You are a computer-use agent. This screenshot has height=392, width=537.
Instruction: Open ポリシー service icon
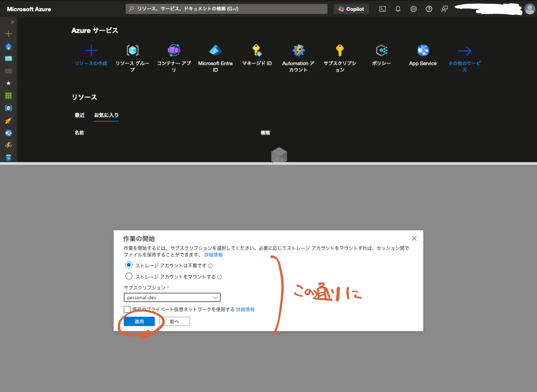point(381,51)
